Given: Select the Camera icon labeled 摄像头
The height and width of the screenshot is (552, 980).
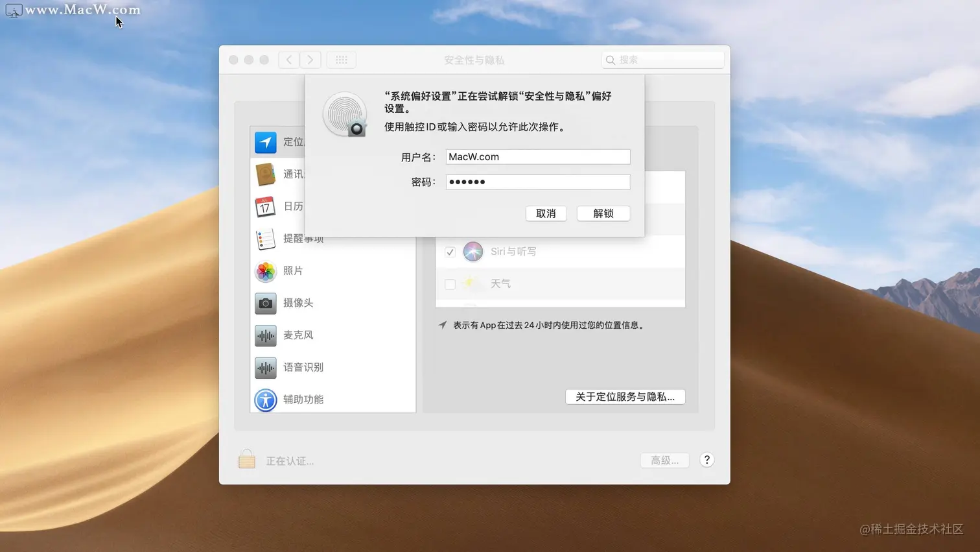Looking at the screenshot, I should click(x=266, y=303).
